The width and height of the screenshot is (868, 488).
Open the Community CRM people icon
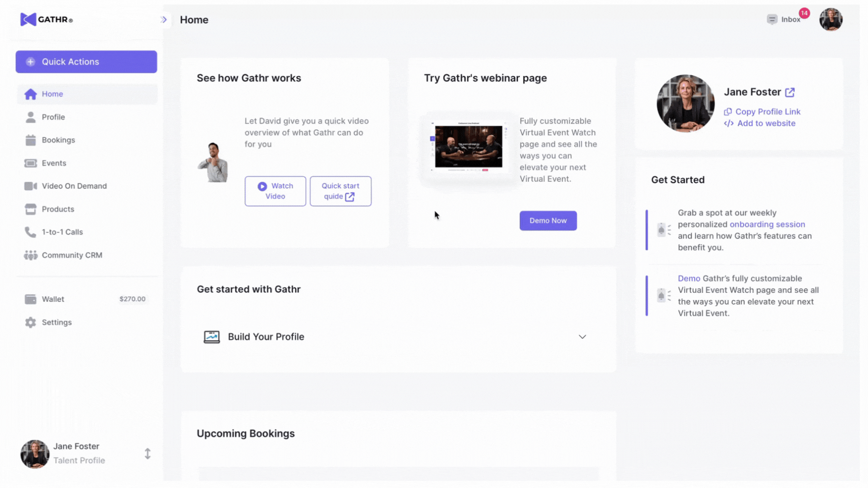(30, 255)
